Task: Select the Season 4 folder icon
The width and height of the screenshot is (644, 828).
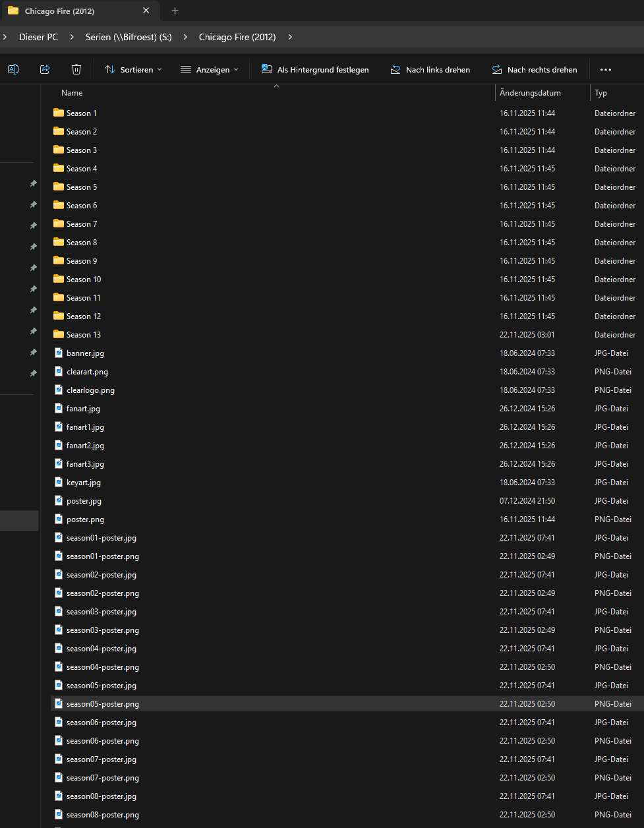Action: (59, 168)
